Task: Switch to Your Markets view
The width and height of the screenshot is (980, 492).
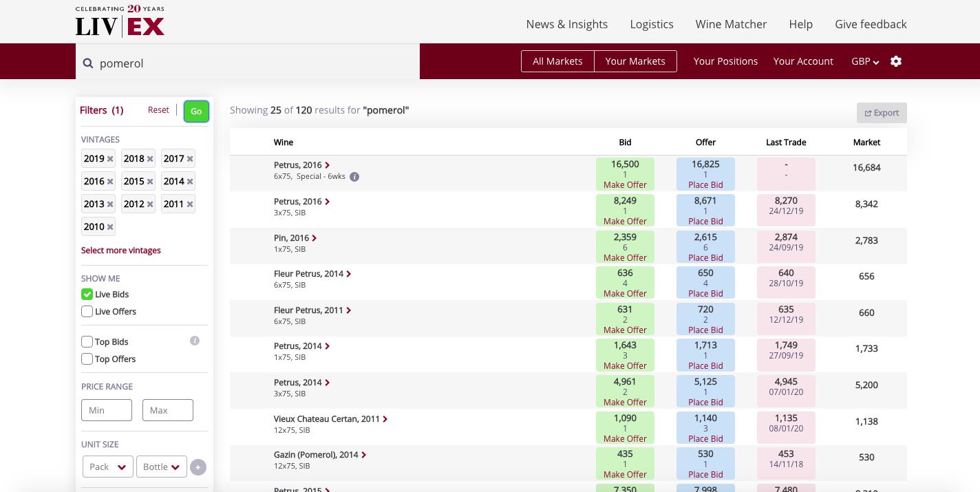Action: pos(635,61)
